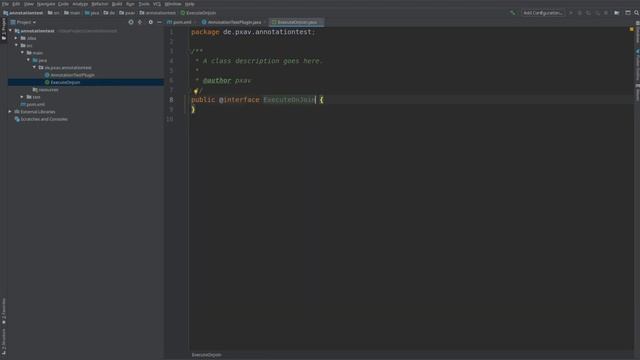The height and width of the screenshot is (360, 640).
Task: Select pom.xml in the project tree
Action: coord(33,104)
